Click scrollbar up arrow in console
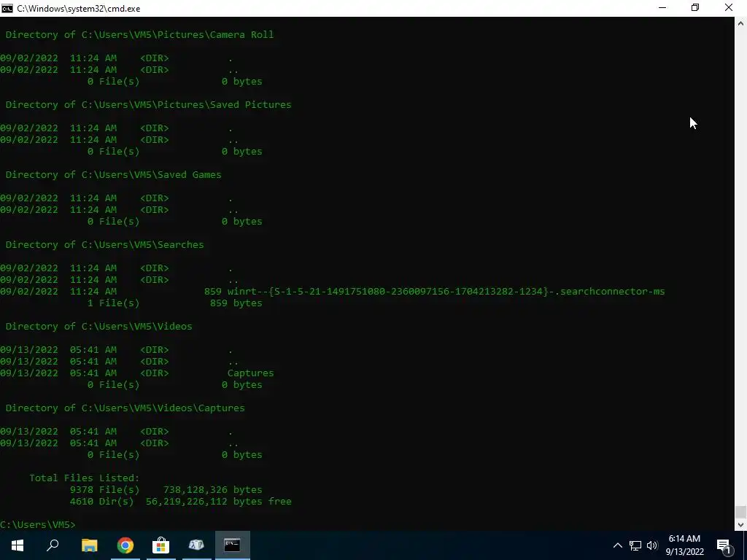 point(741,23)
